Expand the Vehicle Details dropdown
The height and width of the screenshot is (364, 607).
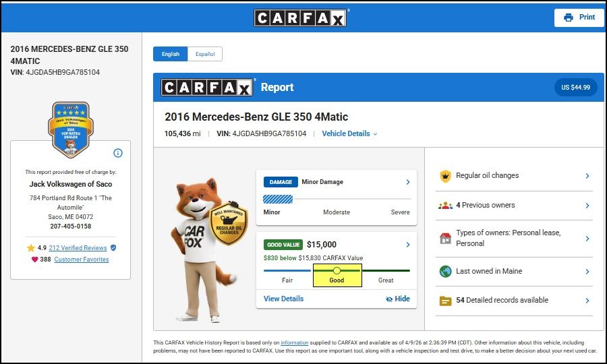349,133
